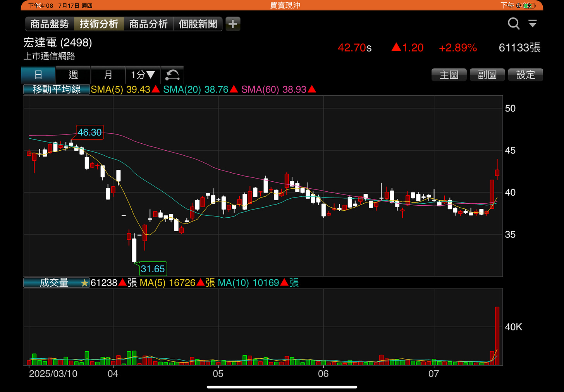Tap the 2025/03/10 date label
The image size is (564, 392).
pos(53,374)
